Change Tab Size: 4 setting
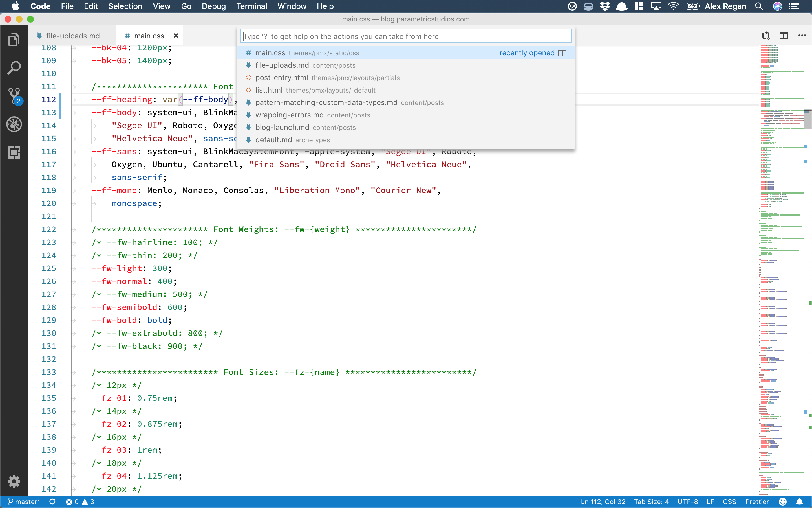The width and height of the screenshot is (812, 508). pos(651,502)
